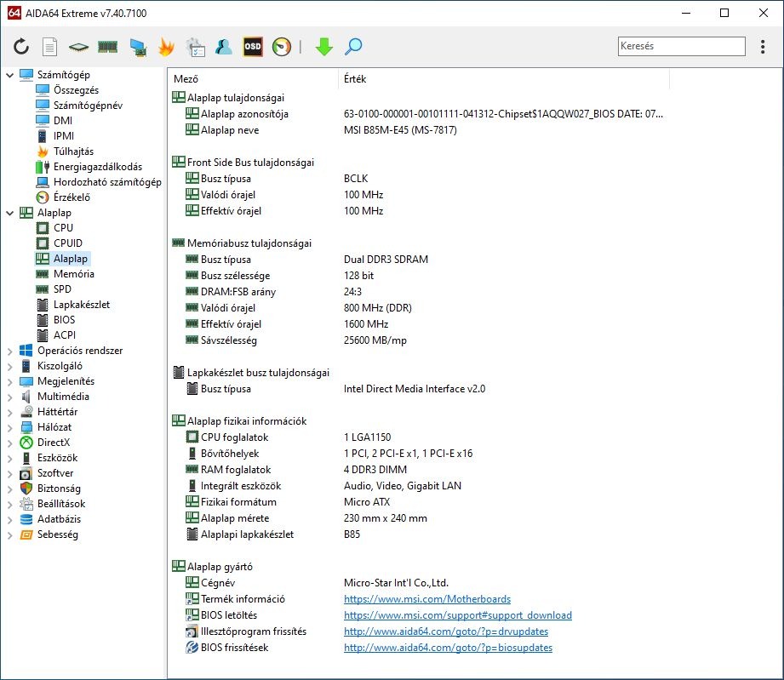This screenshot has width=784, height=680.
Task: Expand the Háttértár node
Action: (x=9, y=413)
